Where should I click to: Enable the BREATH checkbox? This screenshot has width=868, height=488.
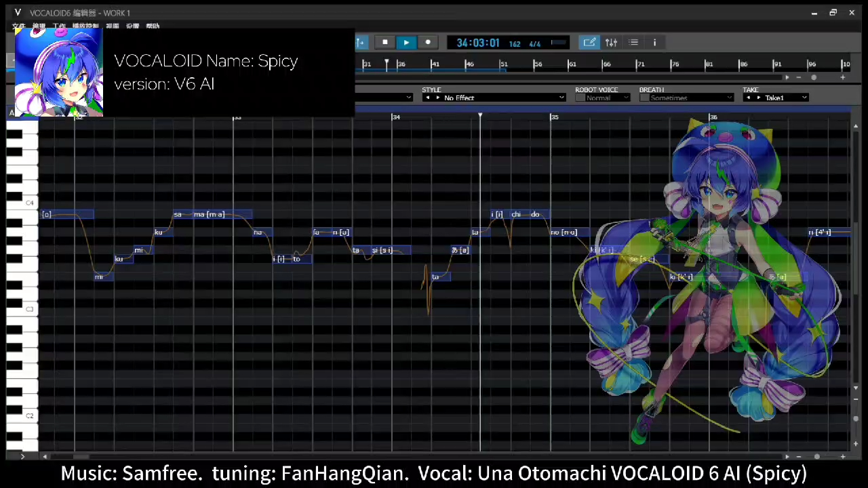coord(644,98)
